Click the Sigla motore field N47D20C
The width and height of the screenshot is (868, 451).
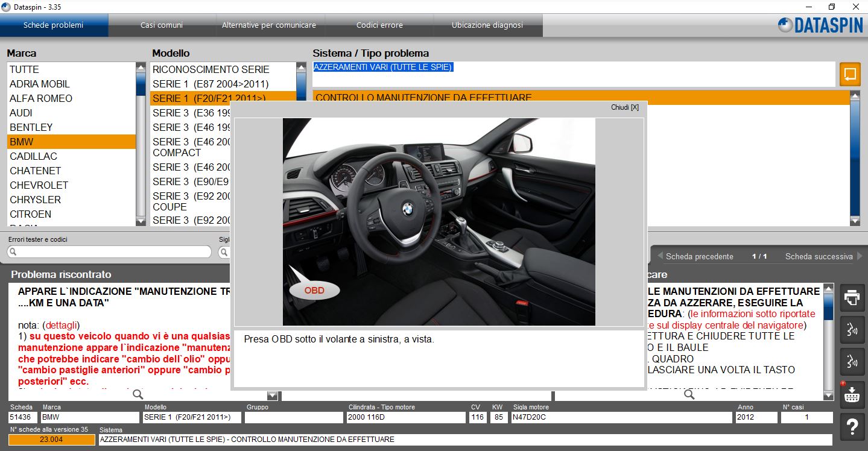pyautogui.click(x=621, y=417)
